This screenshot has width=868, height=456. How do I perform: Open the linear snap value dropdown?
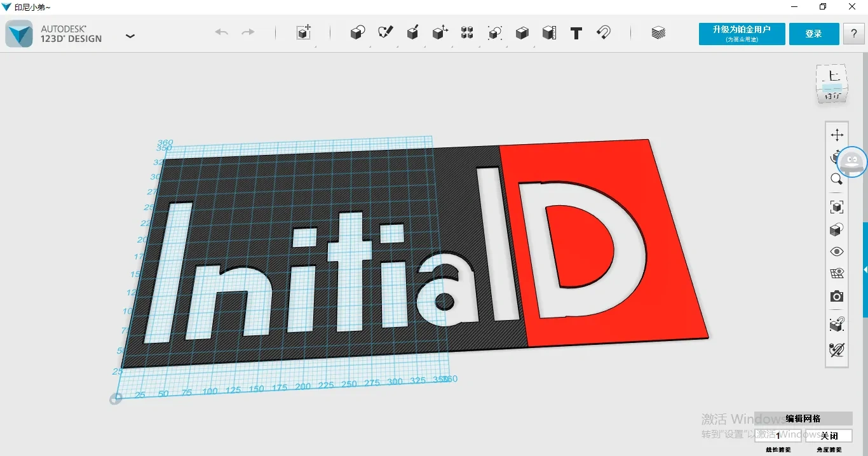pos(778,436)
